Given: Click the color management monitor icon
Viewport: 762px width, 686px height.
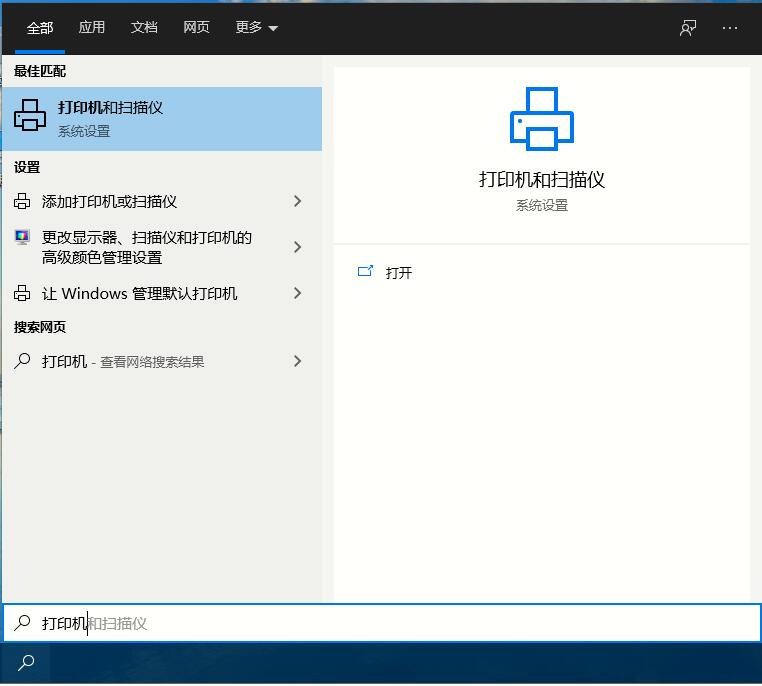Looking at the screenshot, I should [x=22, y=238].
